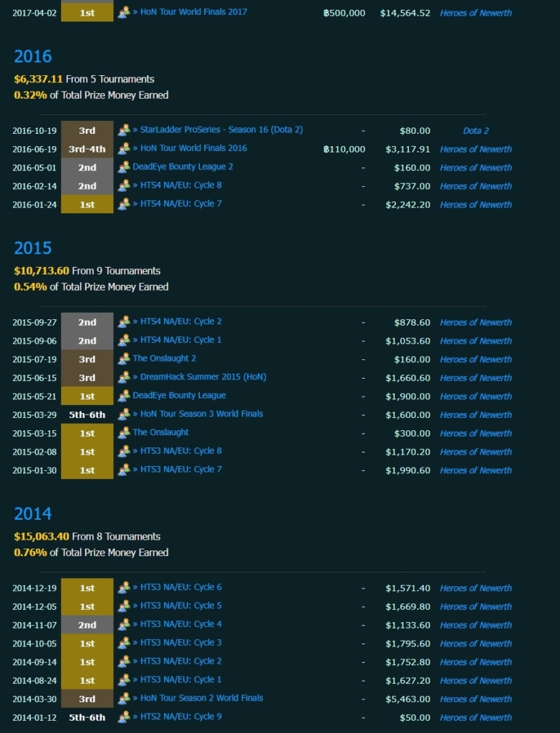
Task: Click team icon beside HoN Tour Season 2 World Finals
Action: point(123,699)
